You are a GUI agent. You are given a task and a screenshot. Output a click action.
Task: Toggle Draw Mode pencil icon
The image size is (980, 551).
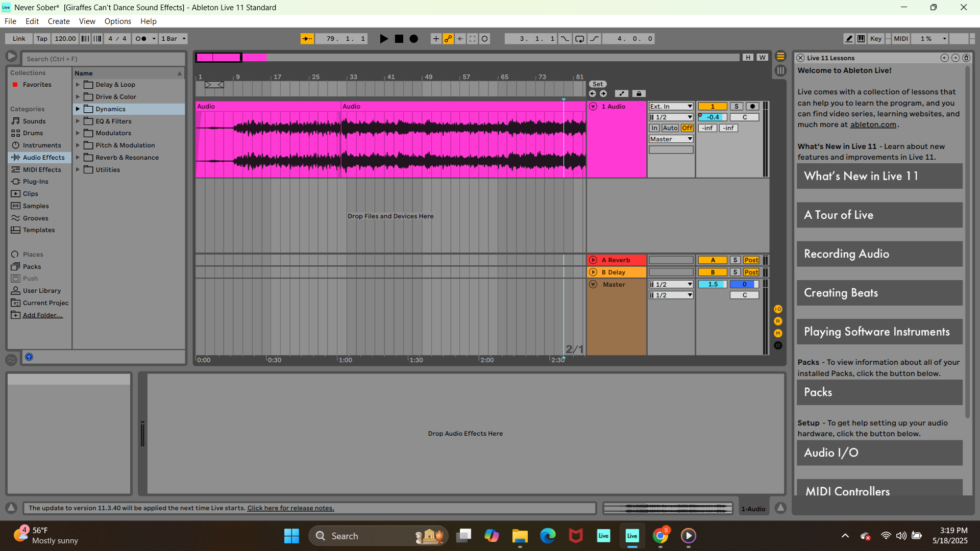click(849, 39)
